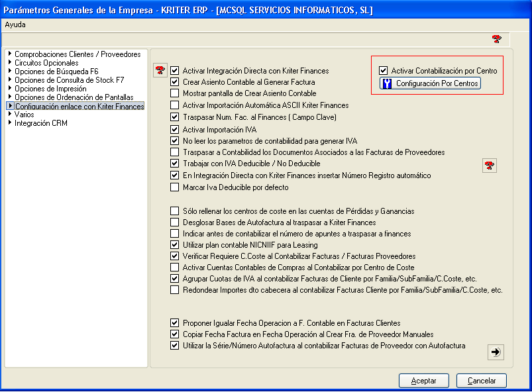Click the red help icon in the top toolbar

[497, 39]
